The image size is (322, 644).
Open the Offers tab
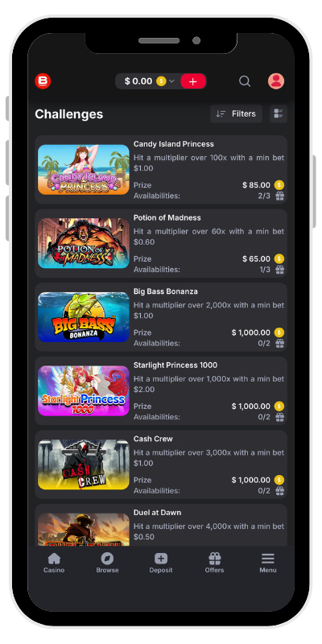pyautogui.click(x=214, y=563)
